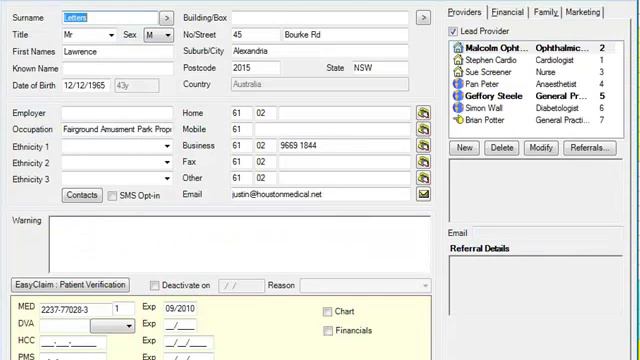Expand the Ethnicity 2 dropdown
The image size is (640, 360).
[167, 162]
